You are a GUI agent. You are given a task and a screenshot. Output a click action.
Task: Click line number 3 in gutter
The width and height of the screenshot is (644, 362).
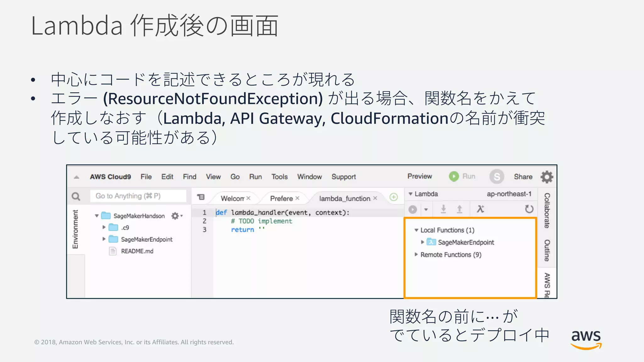(x=204, y=230)
